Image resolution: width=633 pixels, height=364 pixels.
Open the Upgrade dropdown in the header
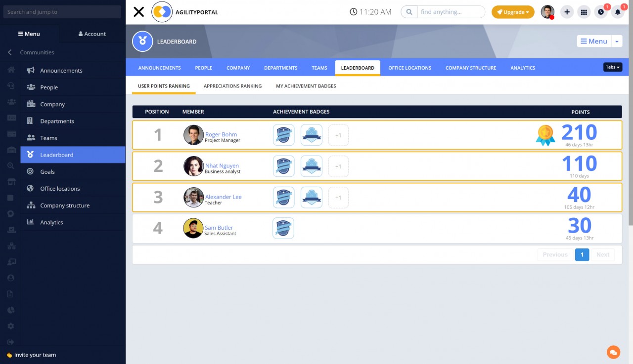tap(513, 11)
